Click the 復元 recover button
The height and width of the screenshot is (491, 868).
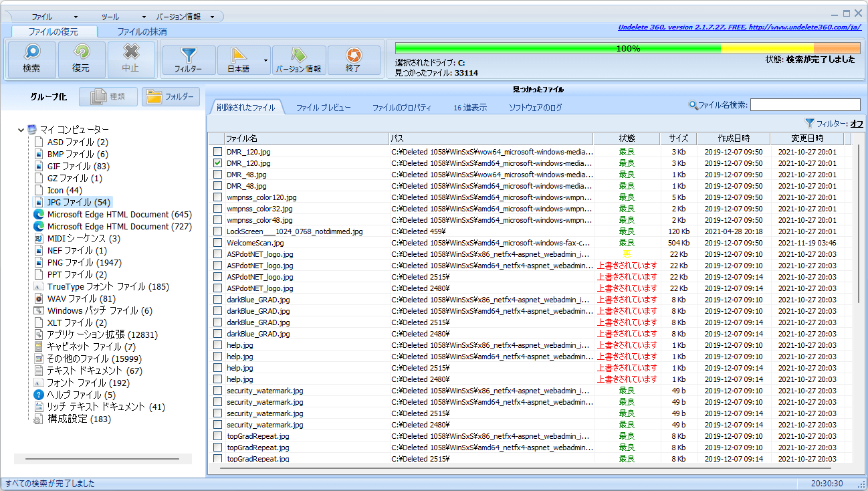(81, 60)
